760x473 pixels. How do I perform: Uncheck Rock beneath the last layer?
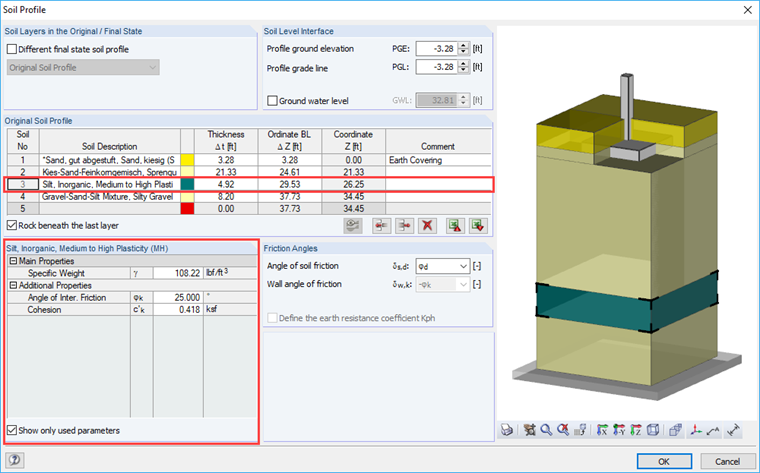12,225
